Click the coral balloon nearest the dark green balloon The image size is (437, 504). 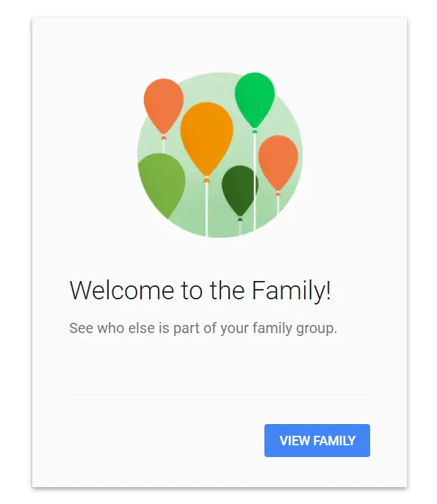[278, 164]
